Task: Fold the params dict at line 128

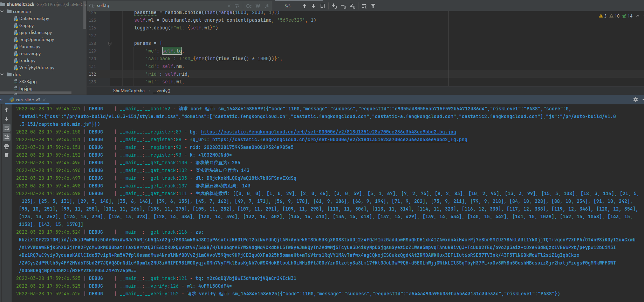Action: tap(110, 43)
